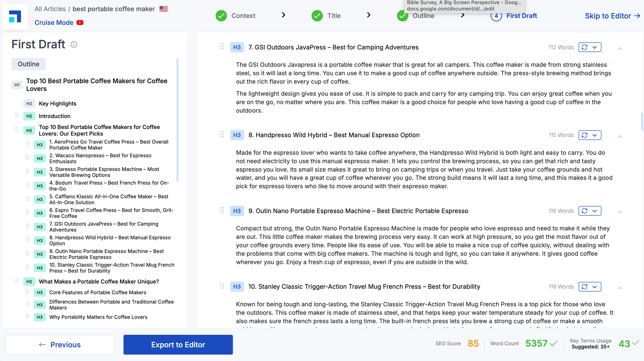Regenerate the Outin Nano section text
Image resolution: width=644 pixels, height=361 pixels.
[585, 211]
